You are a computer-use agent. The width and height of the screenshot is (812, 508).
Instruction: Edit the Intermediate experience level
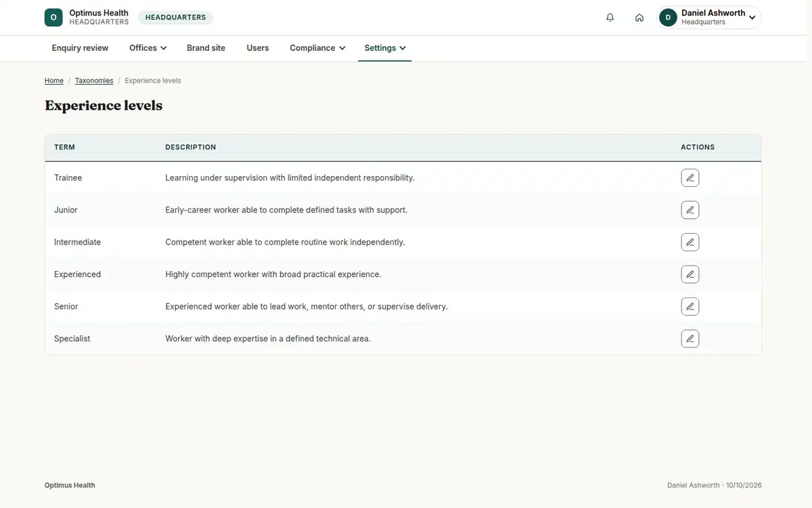pyautogui.click(x=690, y=242)
